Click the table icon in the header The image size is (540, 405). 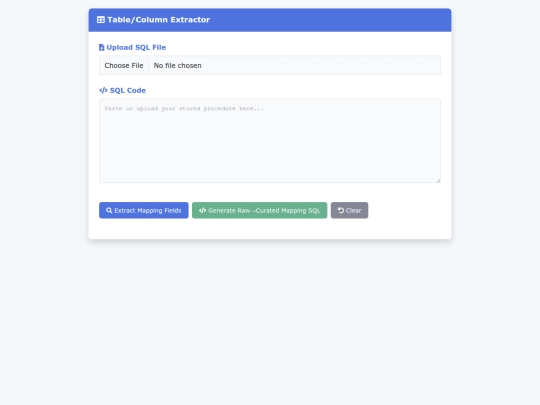[101, 20]
